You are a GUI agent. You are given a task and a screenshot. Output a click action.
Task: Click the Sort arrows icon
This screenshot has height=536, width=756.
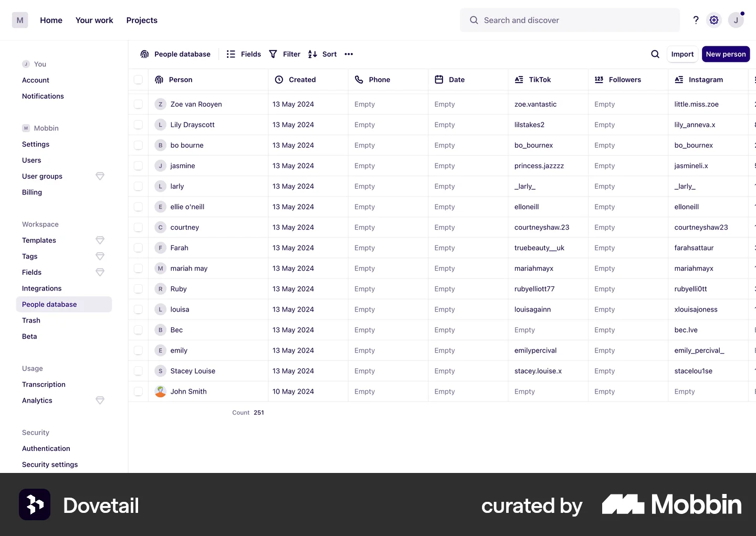pos(312,54)
